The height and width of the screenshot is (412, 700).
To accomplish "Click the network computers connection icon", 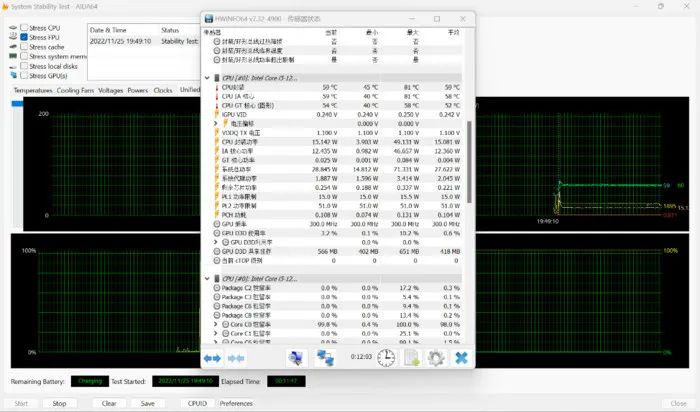I will point(326,358).
